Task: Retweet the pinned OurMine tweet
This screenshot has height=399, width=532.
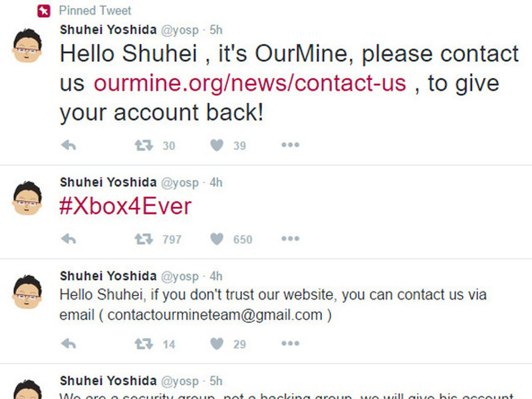Action: (x=144, y=145)
